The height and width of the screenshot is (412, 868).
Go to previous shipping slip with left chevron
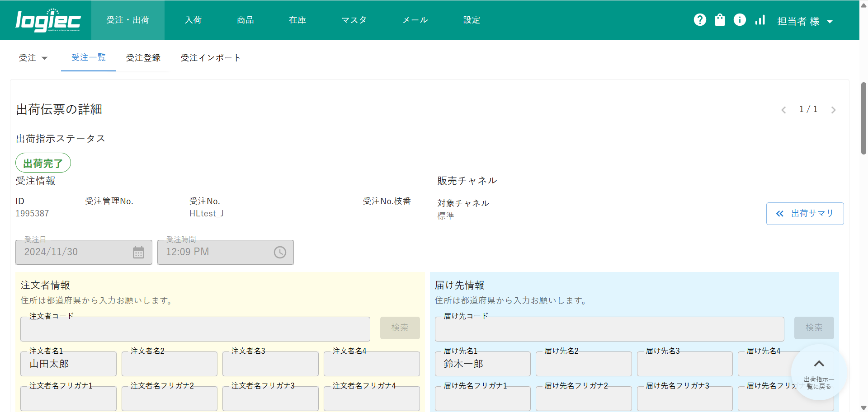click(x=783, y=110)
